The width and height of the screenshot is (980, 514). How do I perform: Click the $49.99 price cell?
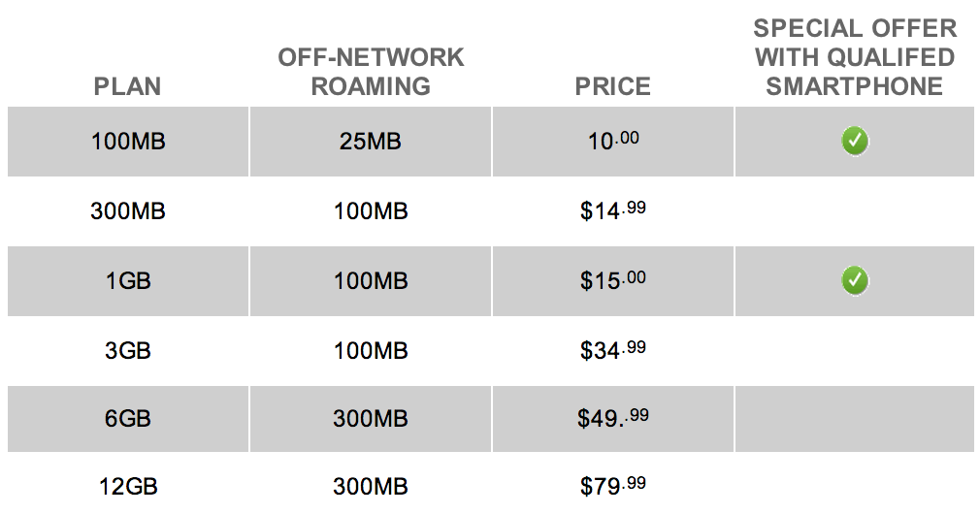[x=612, y=420]
